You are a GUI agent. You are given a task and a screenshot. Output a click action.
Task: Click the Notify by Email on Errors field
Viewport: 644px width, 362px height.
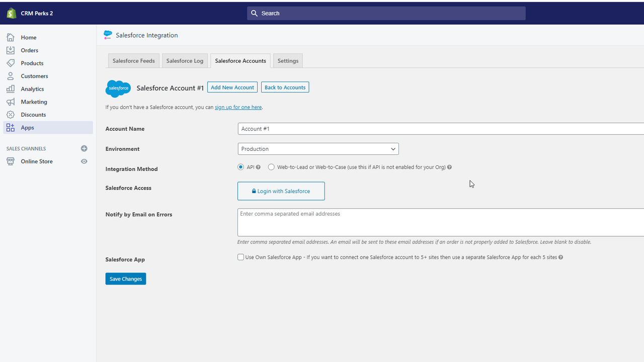(352, 222)
